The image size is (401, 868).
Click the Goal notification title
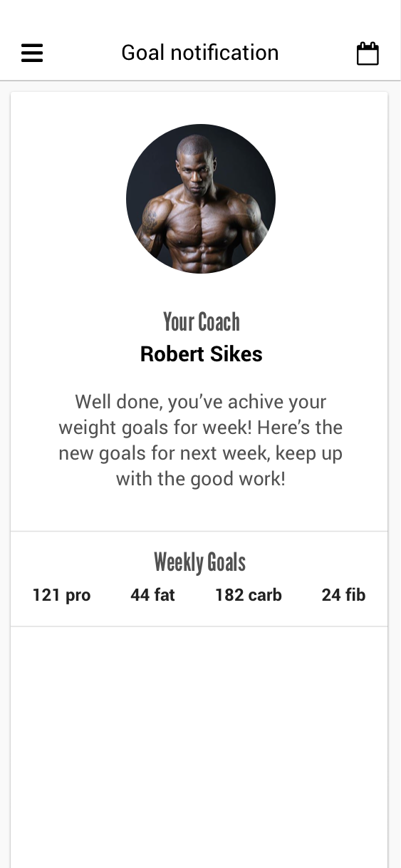coord(200,53)
